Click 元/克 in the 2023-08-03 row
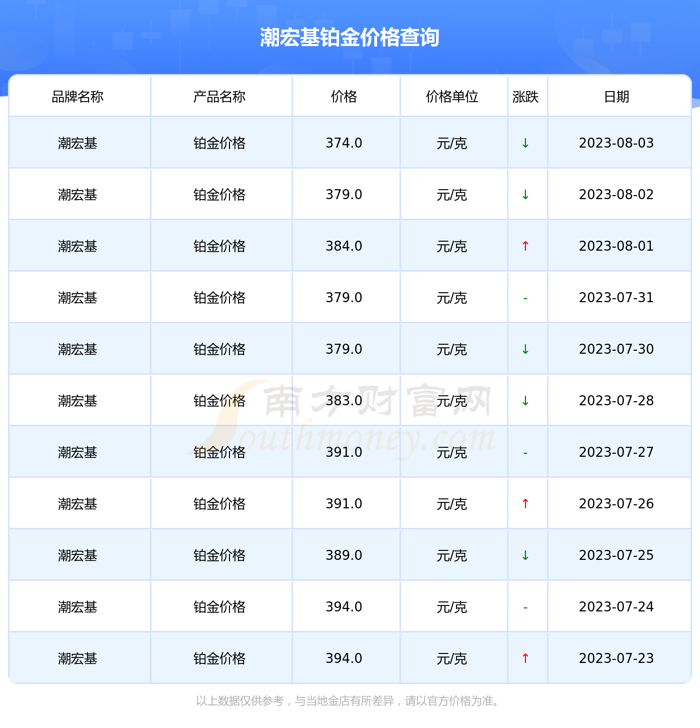700x728 pixels. coord(452,144)
